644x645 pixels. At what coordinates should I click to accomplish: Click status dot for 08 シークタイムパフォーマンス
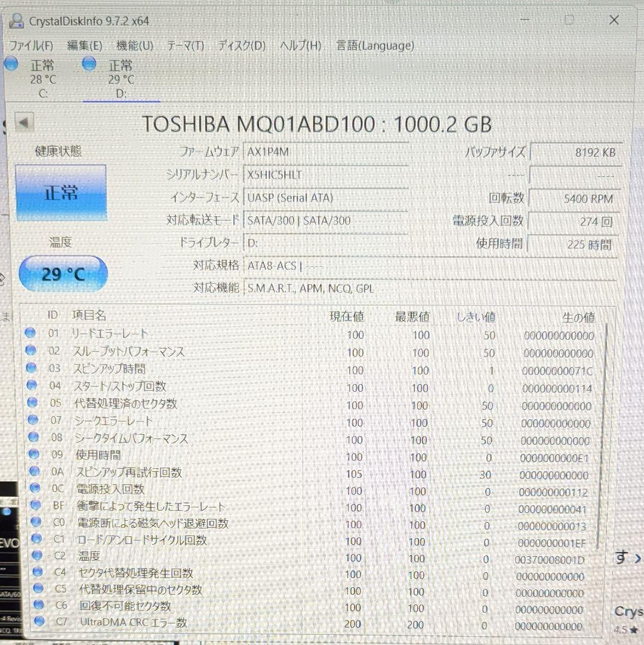pyautogui.click(x=33, y=437)
